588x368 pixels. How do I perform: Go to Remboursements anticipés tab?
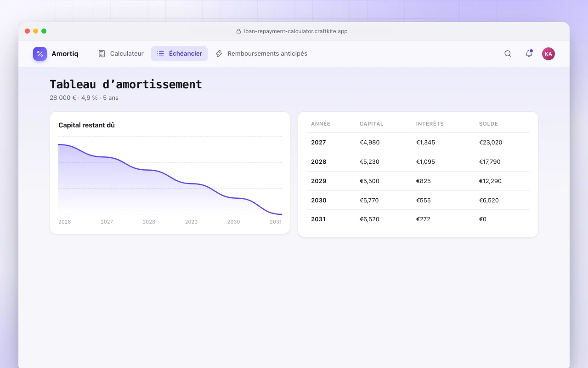261,54
